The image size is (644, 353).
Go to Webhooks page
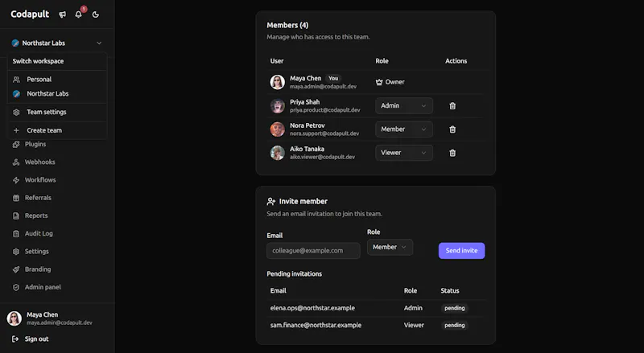pos(39,162)
